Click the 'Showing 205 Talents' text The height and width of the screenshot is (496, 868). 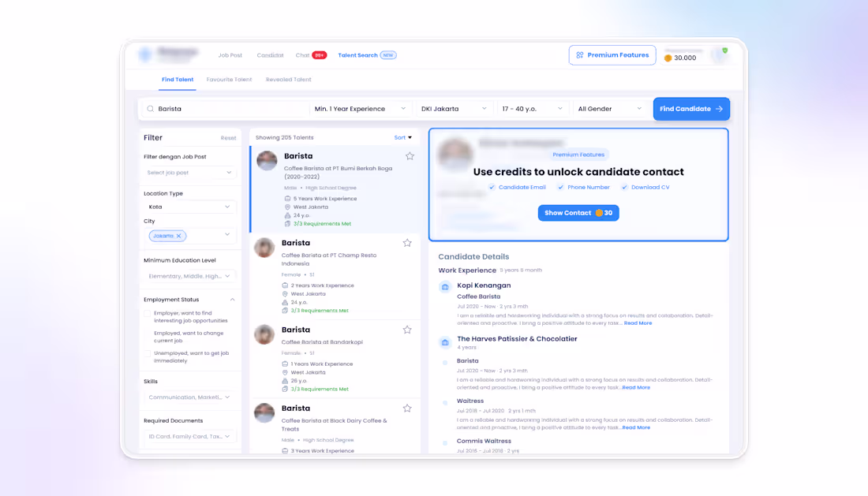[285, 138]
